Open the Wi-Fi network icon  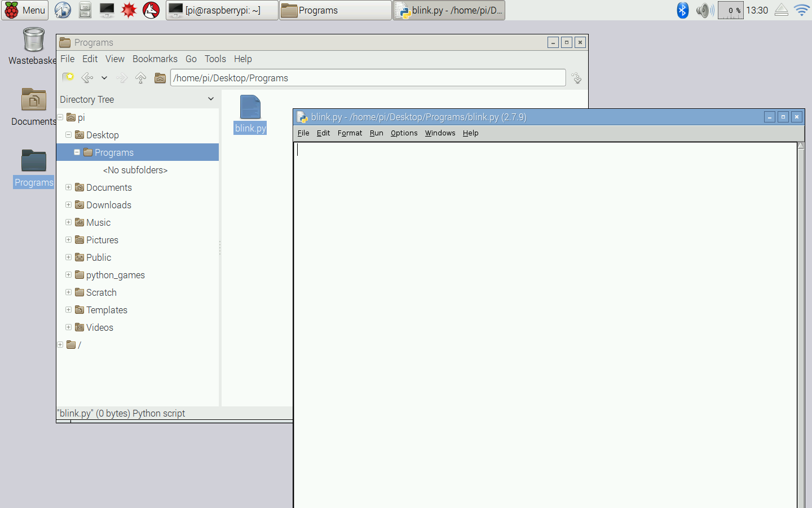click(801, 10)
